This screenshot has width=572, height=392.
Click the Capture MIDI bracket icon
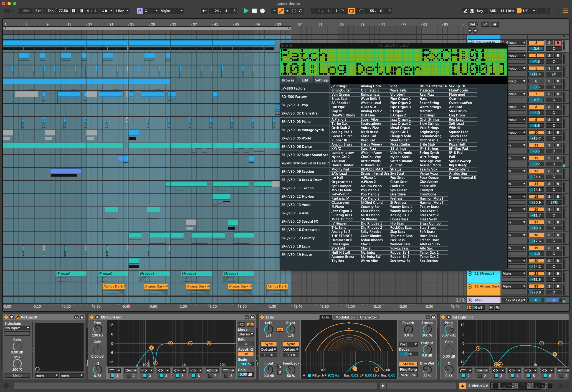click(x=294, y=11)
